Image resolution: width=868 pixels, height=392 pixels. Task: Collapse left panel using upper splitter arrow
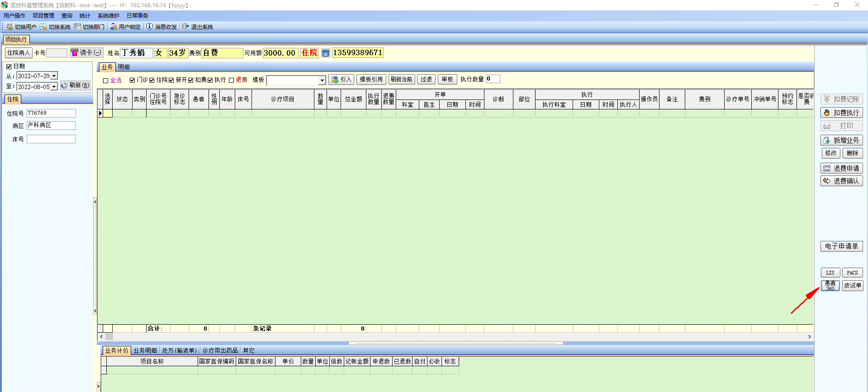coord(95,202)
